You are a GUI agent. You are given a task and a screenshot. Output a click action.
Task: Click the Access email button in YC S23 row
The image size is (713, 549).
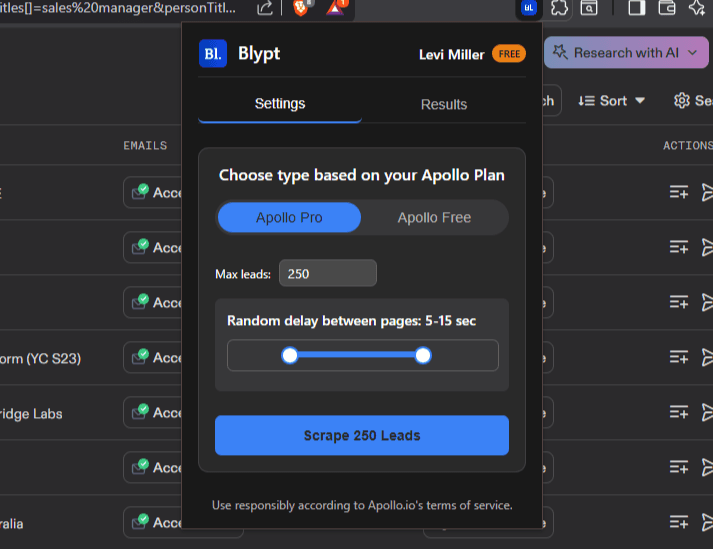coord(153,358)
